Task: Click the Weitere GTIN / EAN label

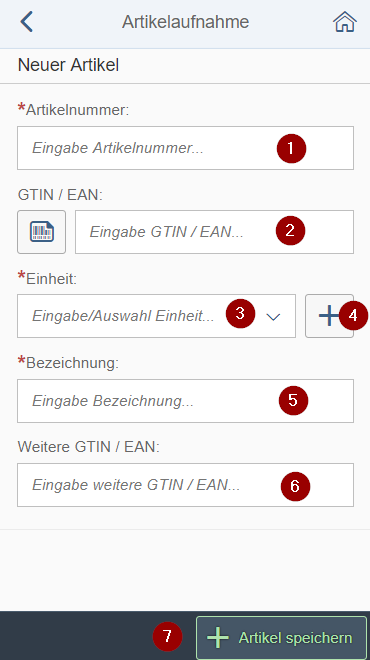Action: tap(89, 447)
